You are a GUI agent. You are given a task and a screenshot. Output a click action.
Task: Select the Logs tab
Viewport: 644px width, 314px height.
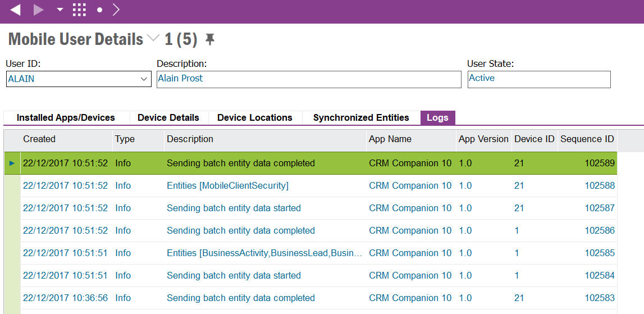437,117
